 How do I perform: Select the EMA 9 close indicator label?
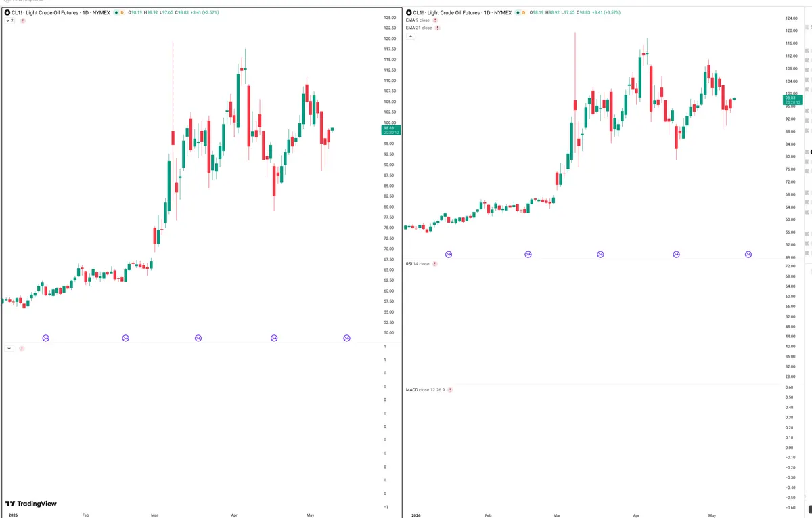coord(418,20)
